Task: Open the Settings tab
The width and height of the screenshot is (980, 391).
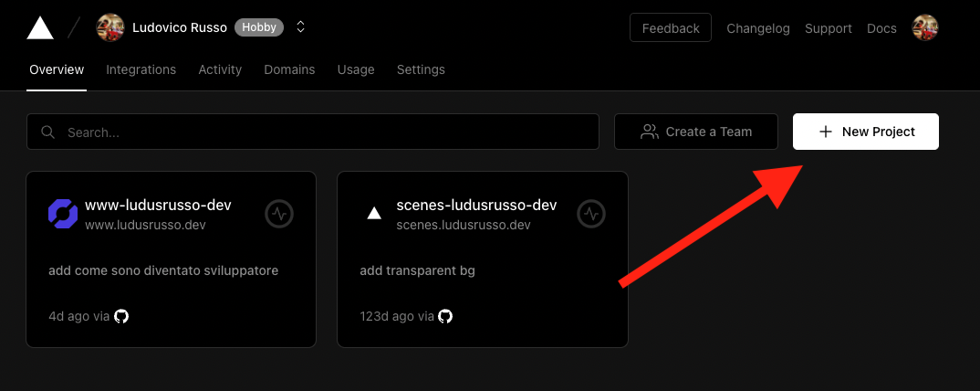Action: coord(421,69)
